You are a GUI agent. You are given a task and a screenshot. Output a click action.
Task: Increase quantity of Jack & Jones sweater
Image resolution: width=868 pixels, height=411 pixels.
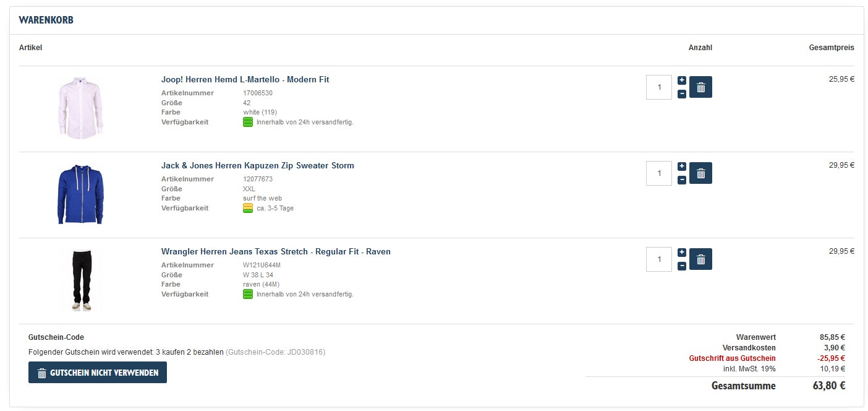tap(682, 167)
